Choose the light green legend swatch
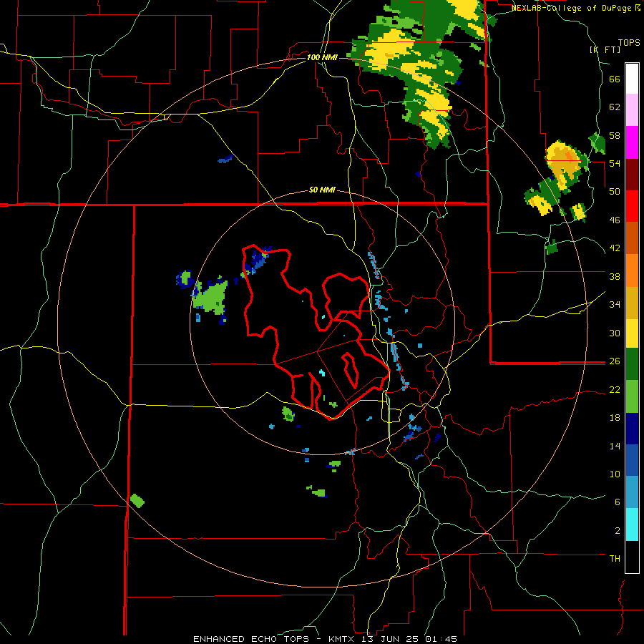The width and height of the screenshot is (644, 644). tap(632, 396)
